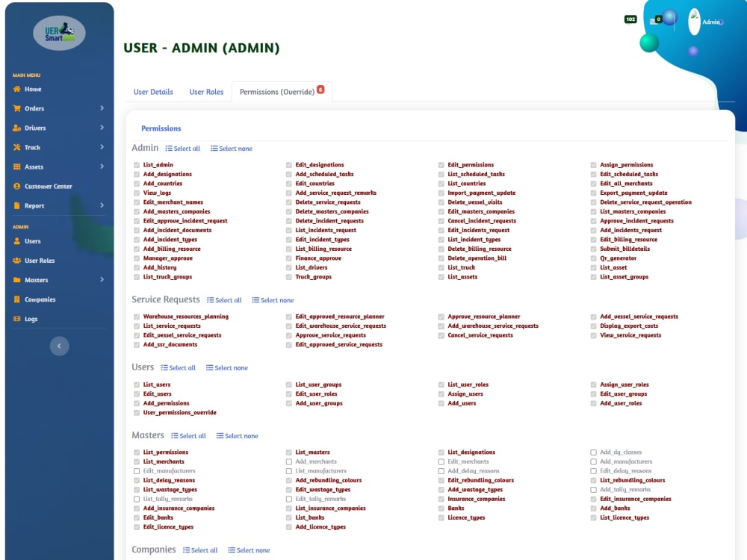This screenshot has width=747, height=560.
Task: Switch to the User Roles tab
Action: coord(206,92)
